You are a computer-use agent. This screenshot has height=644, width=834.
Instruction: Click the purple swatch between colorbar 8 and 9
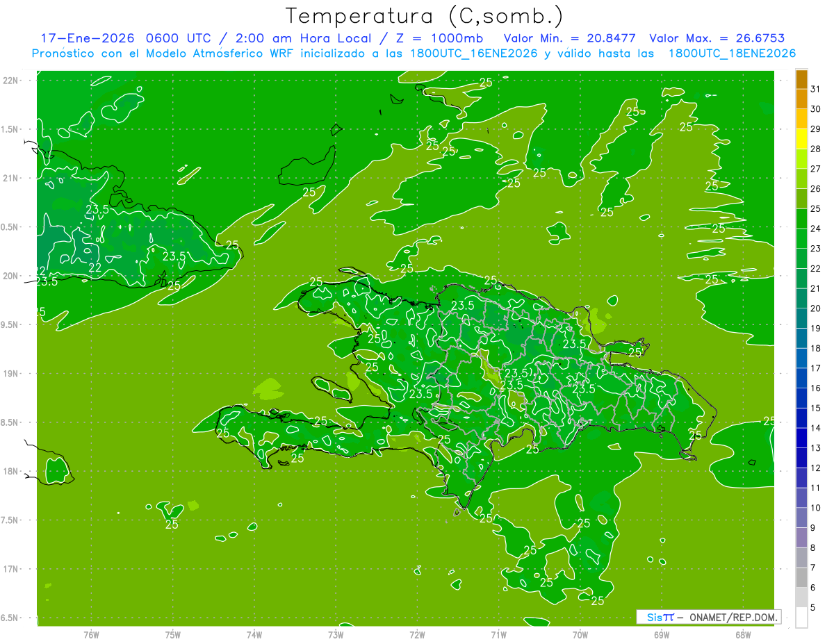click(801, 538)
